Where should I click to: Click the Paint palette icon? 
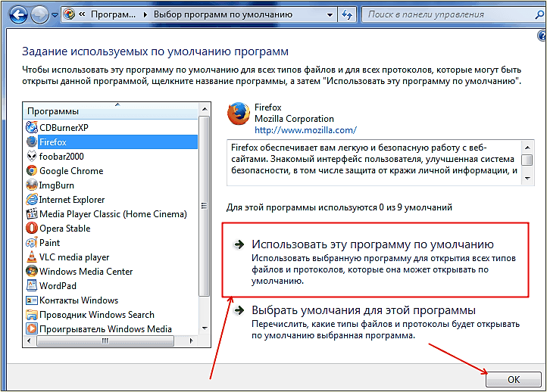click(x=32, y=242)
